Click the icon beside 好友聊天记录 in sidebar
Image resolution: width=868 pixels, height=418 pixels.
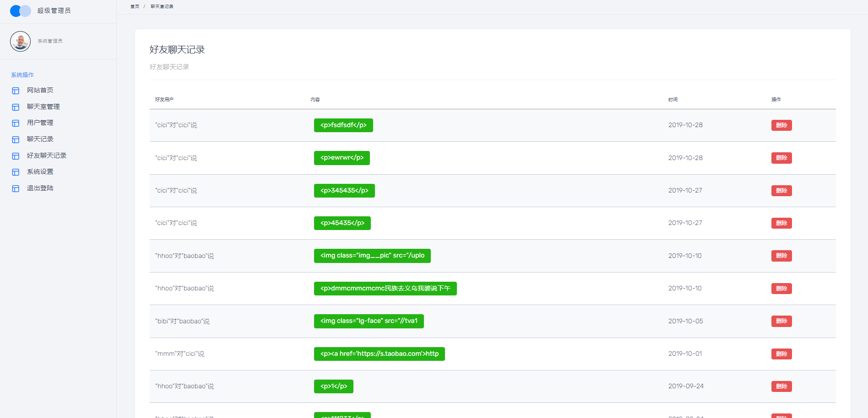coord(16,156)
